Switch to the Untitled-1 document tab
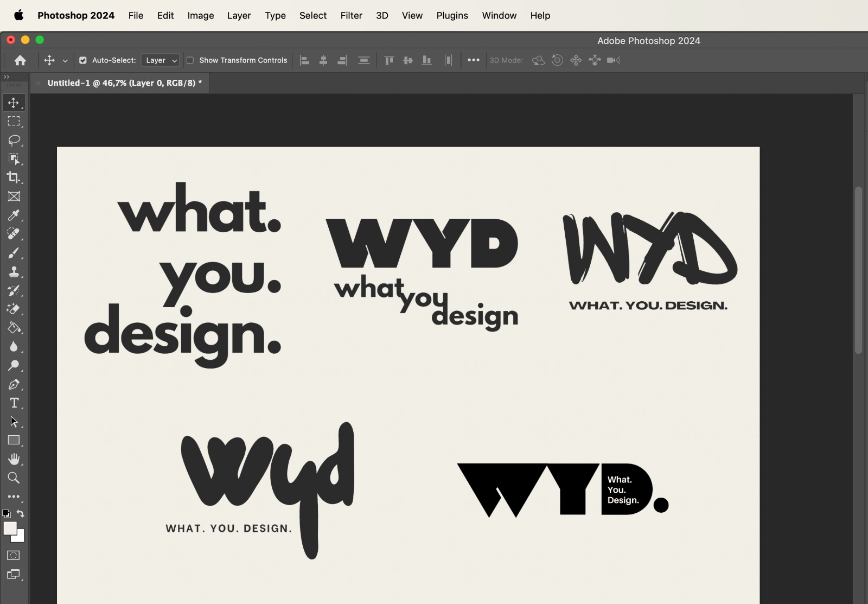 tap(124, 83)
